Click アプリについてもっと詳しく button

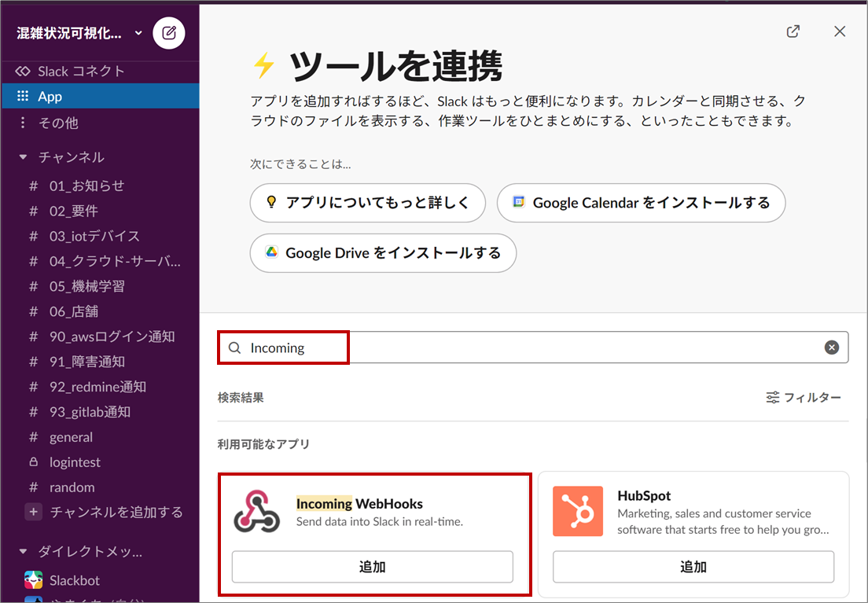pos(368,203)
